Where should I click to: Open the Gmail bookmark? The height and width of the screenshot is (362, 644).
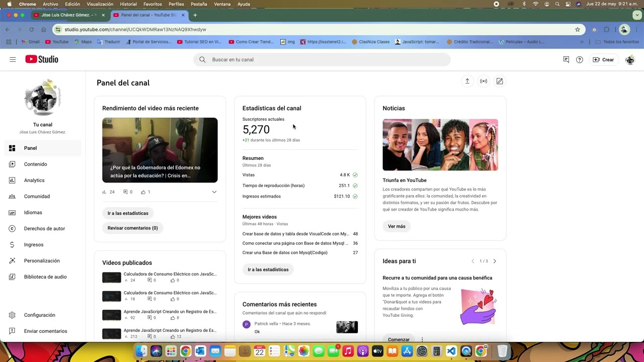coord(30,42)
